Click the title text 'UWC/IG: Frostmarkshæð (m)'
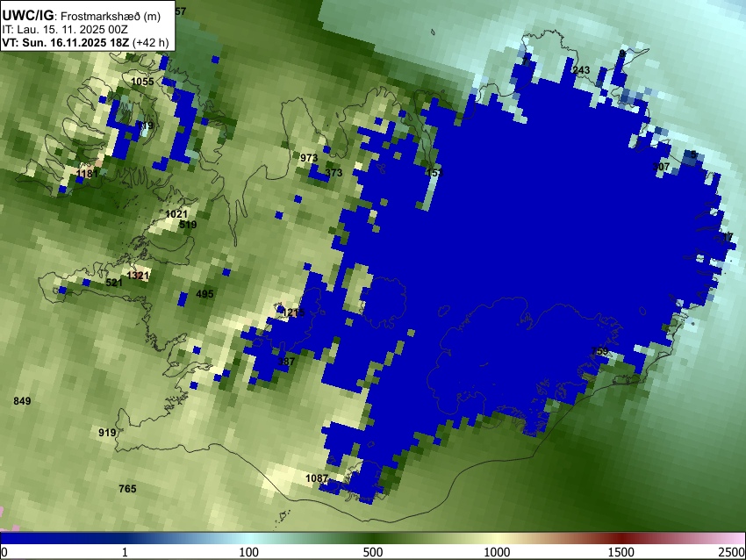Image resolution: width=746 pixels, height=560 pixels. point(82,16)
